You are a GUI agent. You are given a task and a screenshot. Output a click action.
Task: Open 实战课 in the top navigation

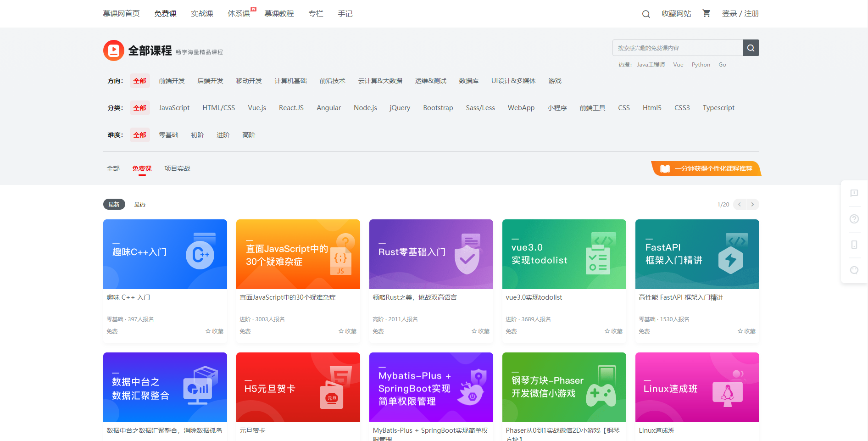coord(202,14)
